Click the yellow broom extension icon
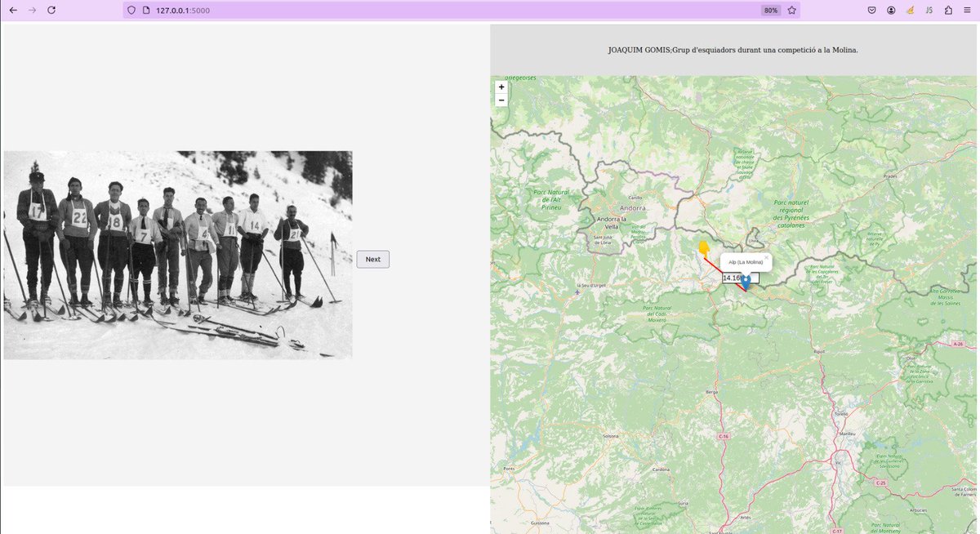Viewport: 980px width, 534px height. coord(911,10)
